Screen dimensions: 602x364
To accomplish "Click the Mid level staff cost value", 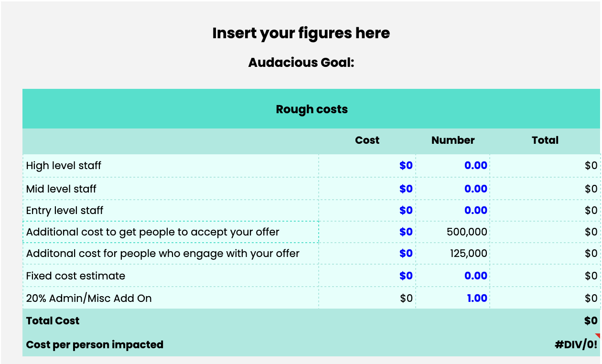I will 406,189.
